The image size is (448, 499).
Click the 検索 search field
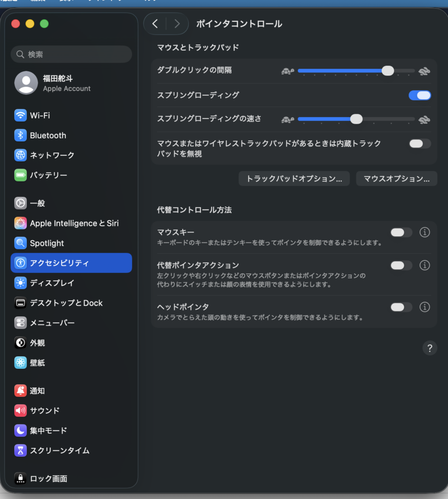(x=71, y=54)
